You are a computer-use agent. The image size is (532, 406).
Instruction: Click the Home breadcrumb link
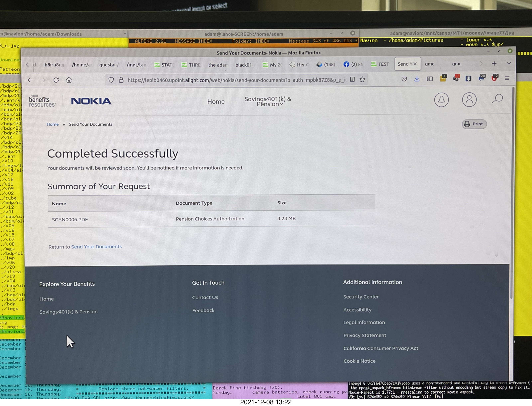coord(53,124)
